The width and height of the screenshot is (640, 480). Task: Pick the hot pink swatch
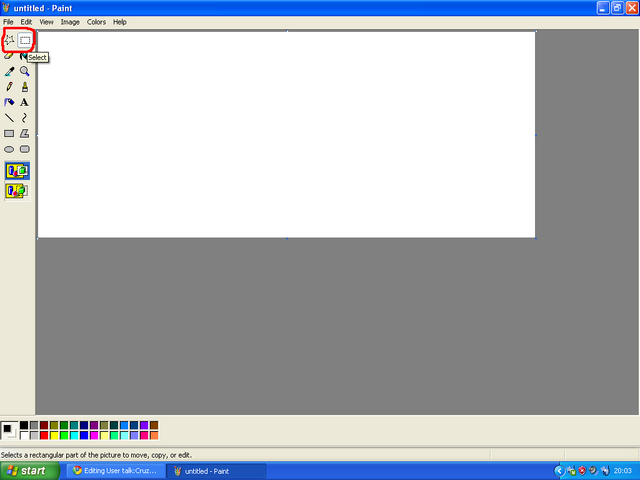pos(144,436)
